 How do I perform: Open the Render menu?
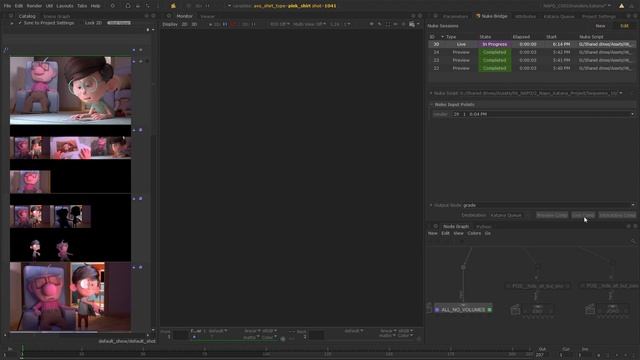pos(34,6)
